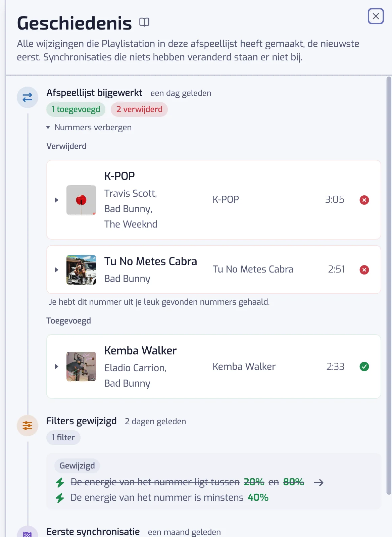Screen dimensions: 392x537
Task: Click artist Eladio Carrion
Action: [x=135, y=368]
